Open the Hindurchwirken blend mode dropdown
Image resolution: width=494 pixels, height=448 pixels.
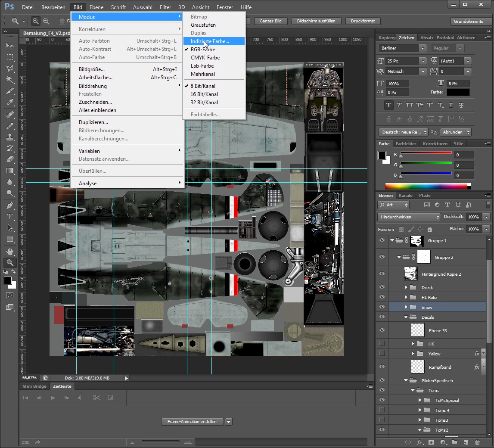pos(409,217)
